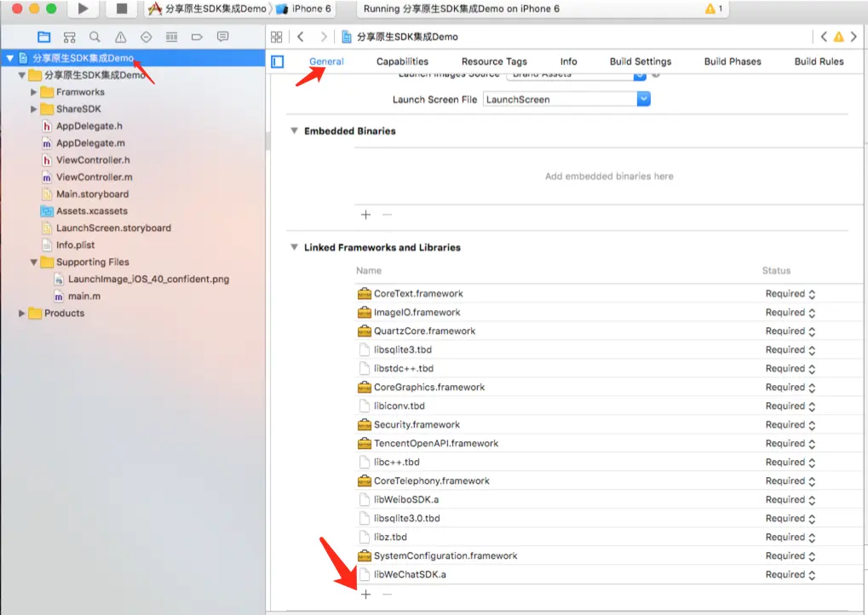
Task: Open the Find navigator magnifier icon
Action: click(95, 37)
